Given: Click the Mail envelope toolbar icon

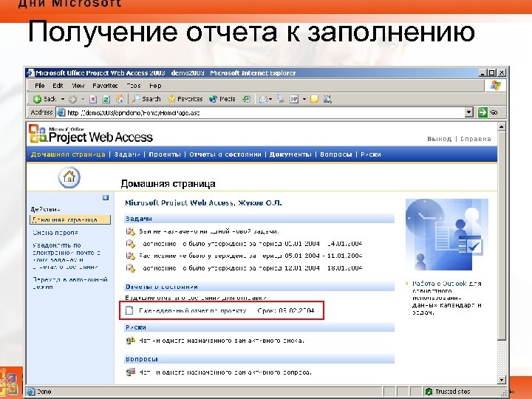Looking at the screenshot, I should [x=263, y=99].
